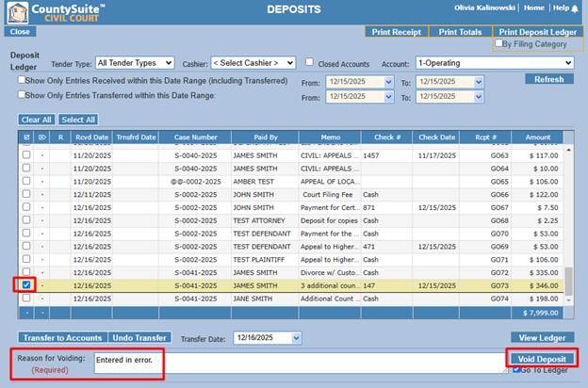Tick checkbox for receipt G070 Test Defendant row

[x=26, y=233]
